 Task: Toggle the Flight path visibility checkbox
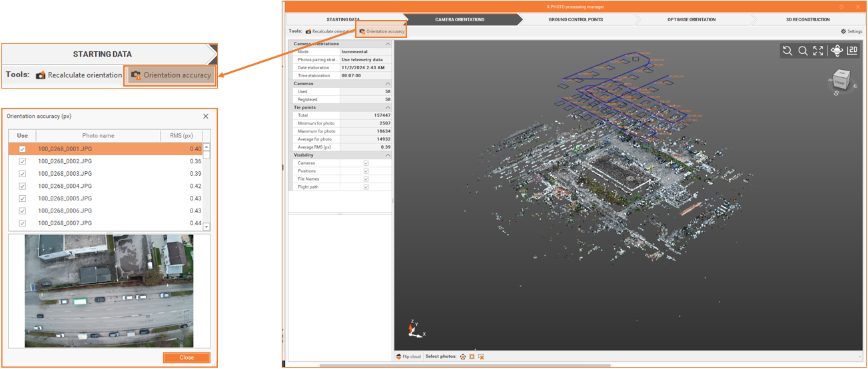click(366, 187)
